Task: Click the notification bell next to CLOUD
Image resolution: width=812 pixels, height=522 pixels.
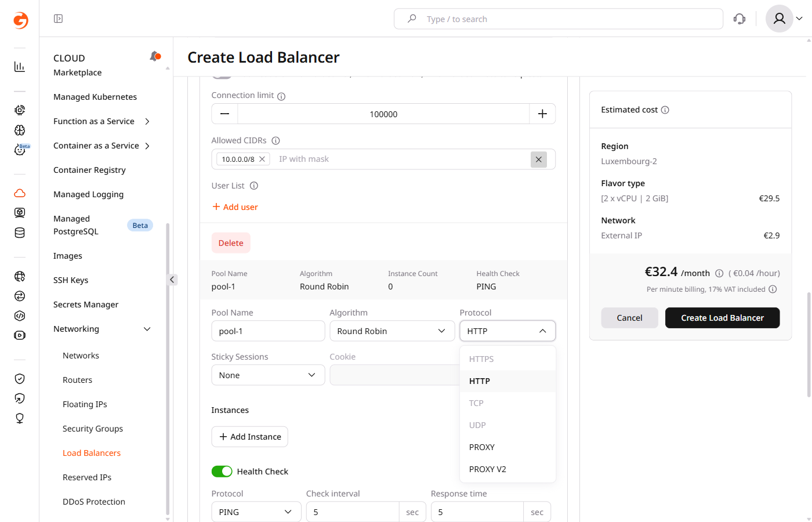Action: (x=155, y=56)
